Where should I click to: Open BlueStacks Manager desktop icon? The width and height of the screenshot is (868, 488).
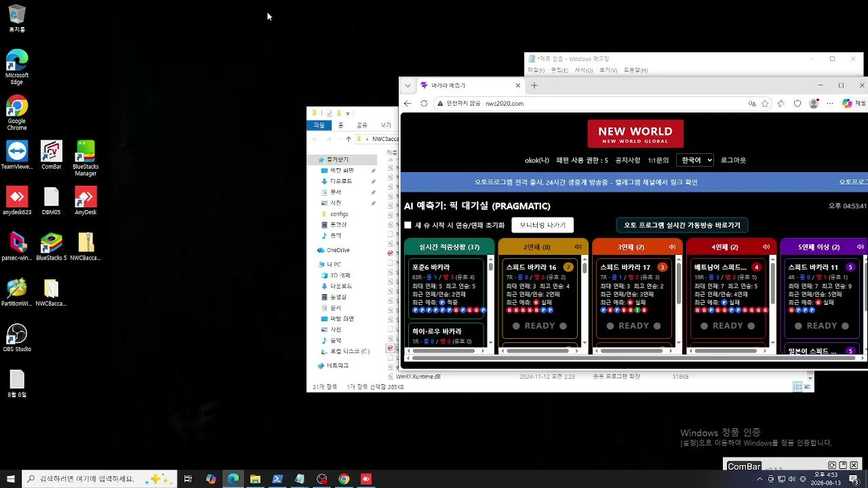point(85,158)
